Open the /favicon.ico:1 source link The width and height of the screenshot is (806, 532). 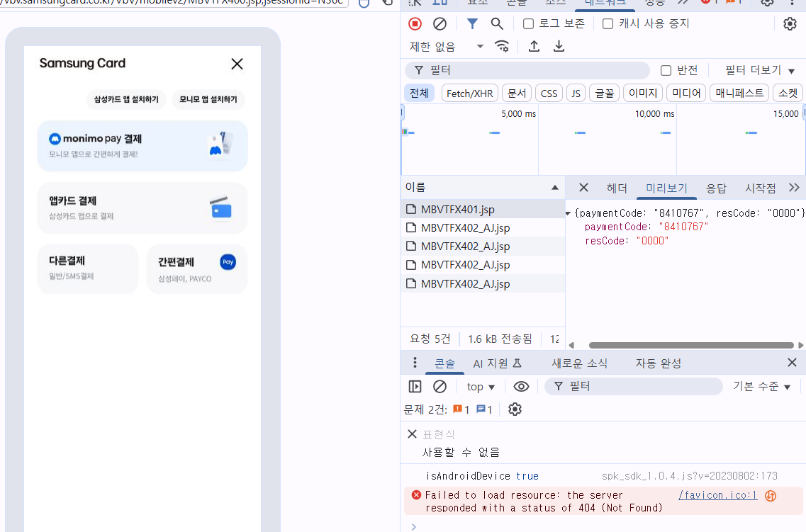[x=717, y=495]
